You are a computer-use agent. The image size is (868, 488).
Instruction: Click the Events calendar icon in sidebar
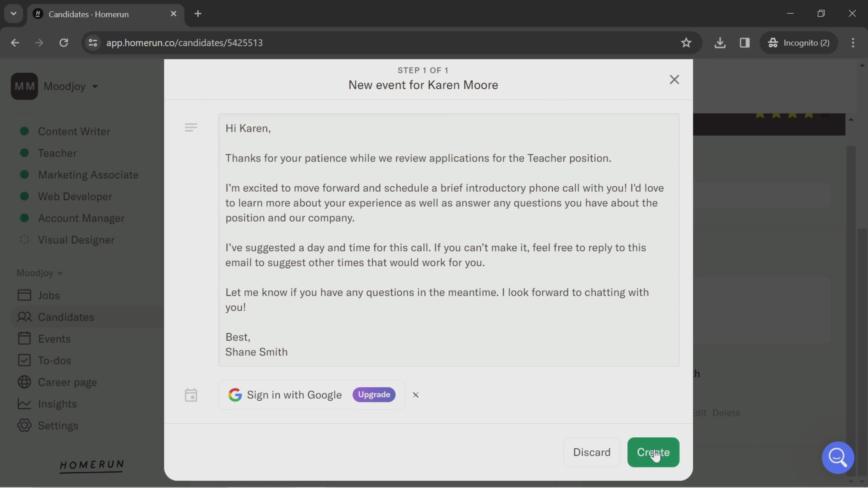[x=24, y=338]
